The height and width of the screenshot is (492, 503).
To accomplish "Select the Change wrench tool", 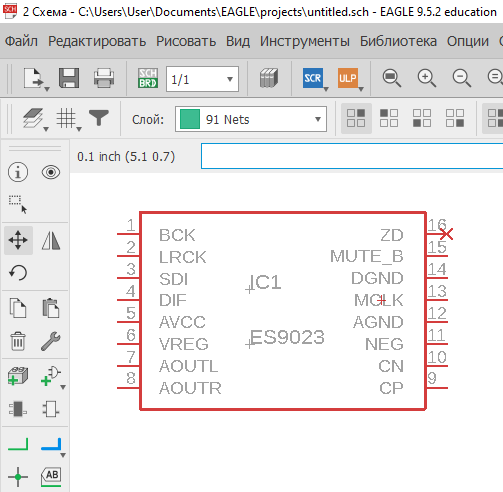I will click(51, 341).
